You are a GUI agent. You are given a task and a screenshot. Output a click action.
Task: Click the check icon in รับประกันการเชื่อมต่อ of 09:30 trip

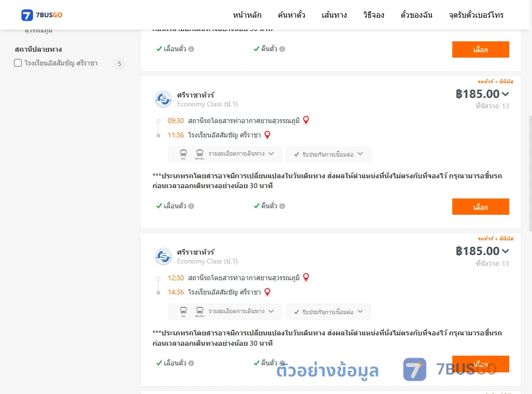[297, 155]
